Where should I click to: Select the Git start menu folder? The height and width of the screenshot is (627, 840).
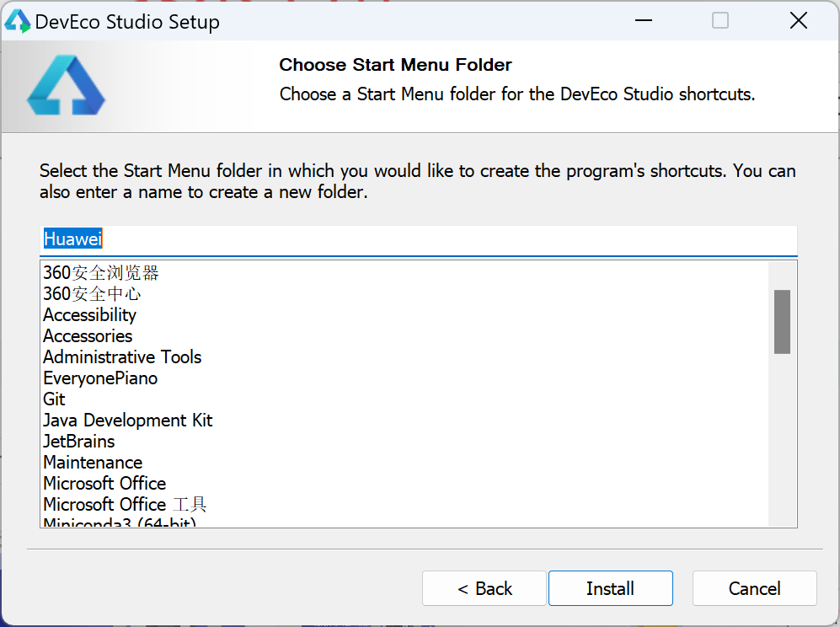point(54,399)
